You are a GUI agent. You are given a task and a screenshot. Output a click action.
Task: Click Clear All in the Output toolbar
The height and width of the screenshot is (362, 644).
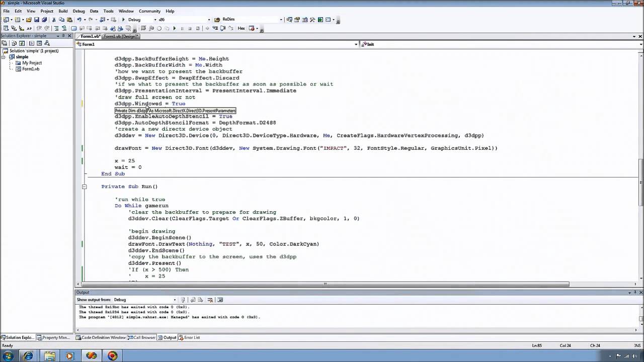coord(210,300)
